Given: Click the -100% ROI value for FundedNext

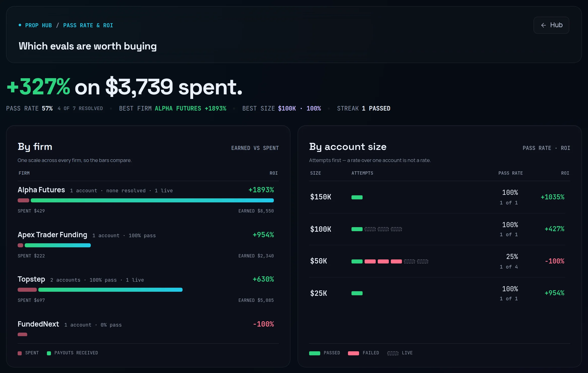Looking at the screenshot, I should (263, 324).
